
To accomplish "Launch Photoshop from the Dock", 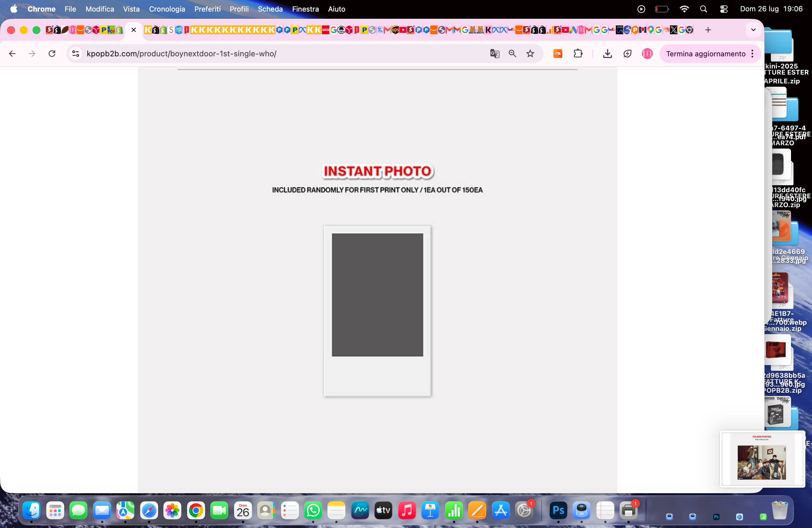I will (558, 510).
